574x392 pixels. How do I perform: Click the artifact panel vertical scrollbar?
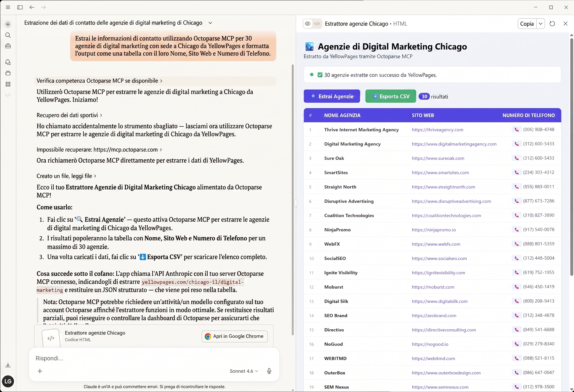pyautogui.click(x=571, y=157)
